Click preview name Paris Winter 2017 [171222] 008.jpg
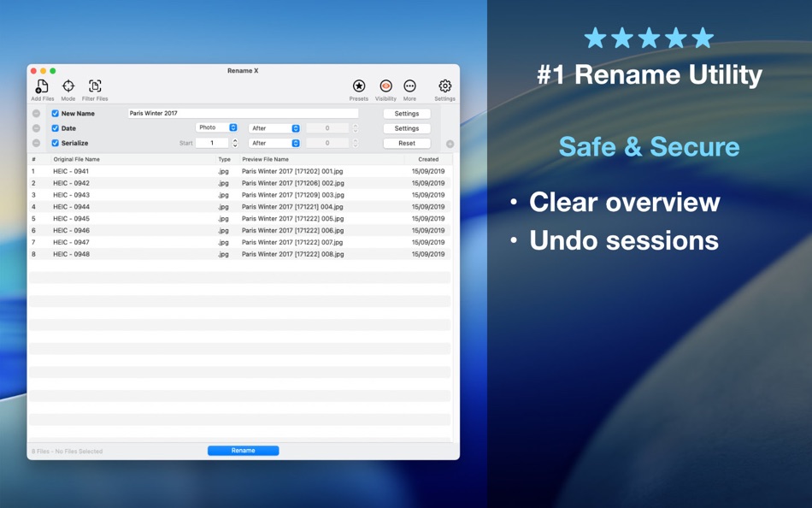812x508 pixels. (292, 254)
